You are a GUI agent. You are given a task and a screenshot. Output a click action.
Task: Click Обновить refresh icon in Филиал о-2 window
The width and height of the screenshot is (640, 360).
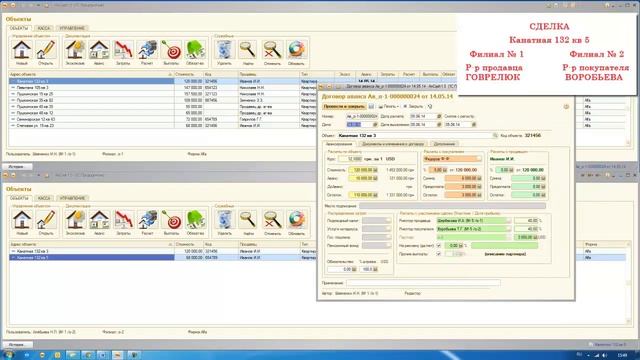coord(296,220)
